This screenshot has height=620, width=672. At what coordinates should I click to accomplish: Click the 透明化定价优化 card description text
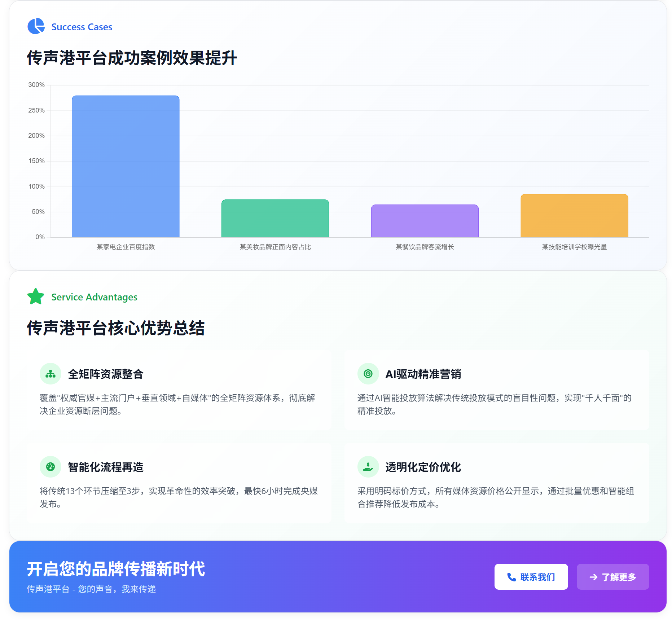tap(496, 497)
